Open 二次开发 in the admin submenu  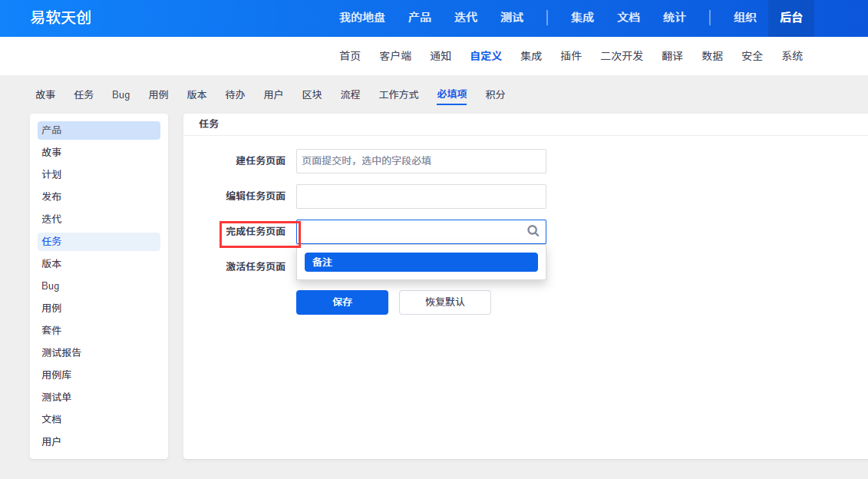pyautogui.click(x=622, y=56)
